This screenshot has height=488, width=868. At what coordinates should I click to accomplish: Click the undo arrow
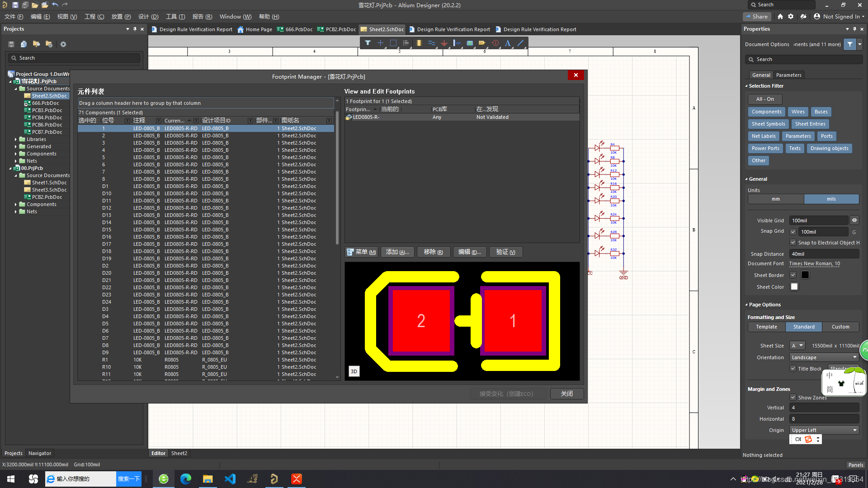tap(55, 5)
